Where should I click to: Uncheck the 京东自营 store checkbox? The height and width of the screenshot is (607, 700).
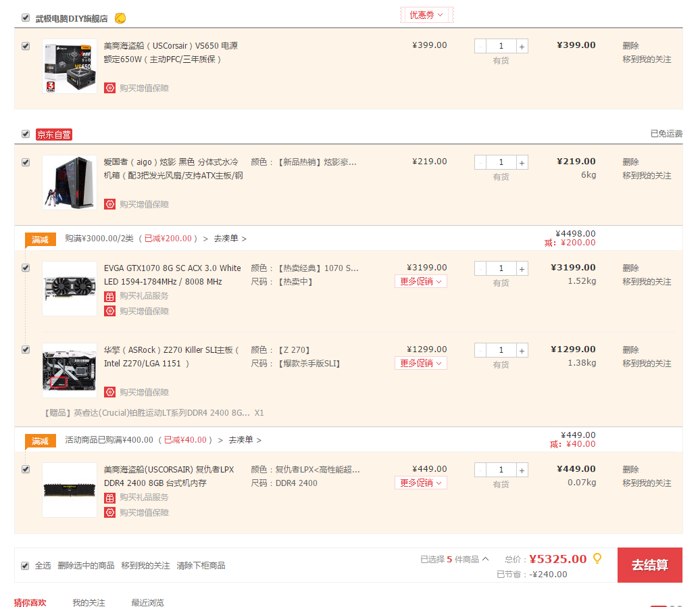[x=26, y=134]
